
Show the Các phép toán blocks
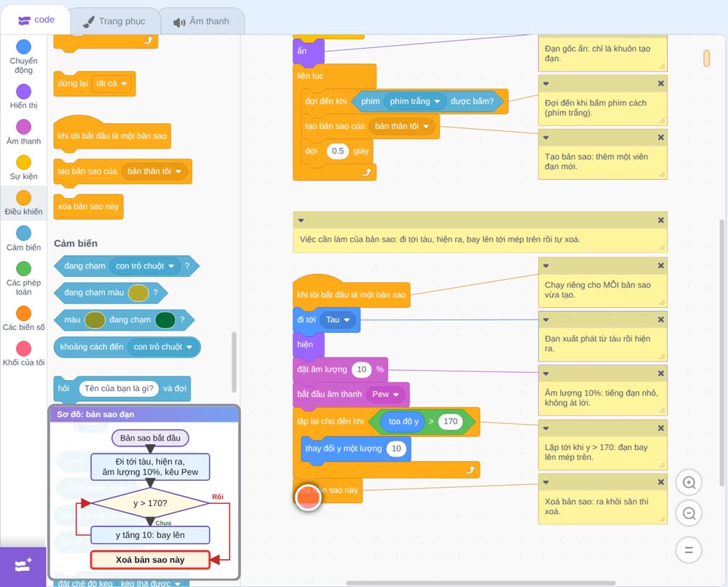click(x=23, y=278)
